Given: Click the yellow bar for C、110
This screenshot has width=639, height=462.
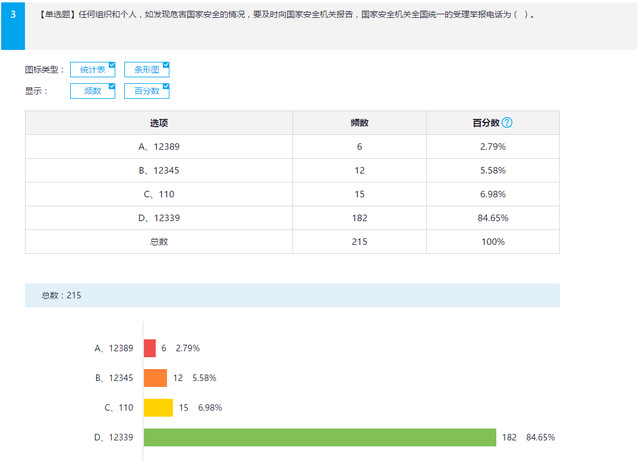Looking at the screenshot, I should pyautogui.click(x=158, y=407).
